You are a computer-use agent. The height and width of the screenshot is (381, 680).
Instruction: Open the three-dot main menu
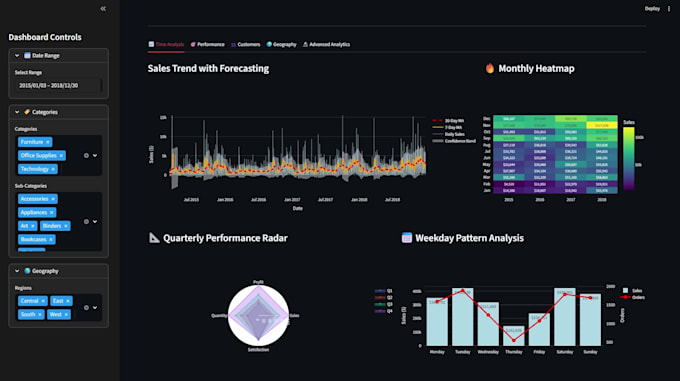coord(669,9)
